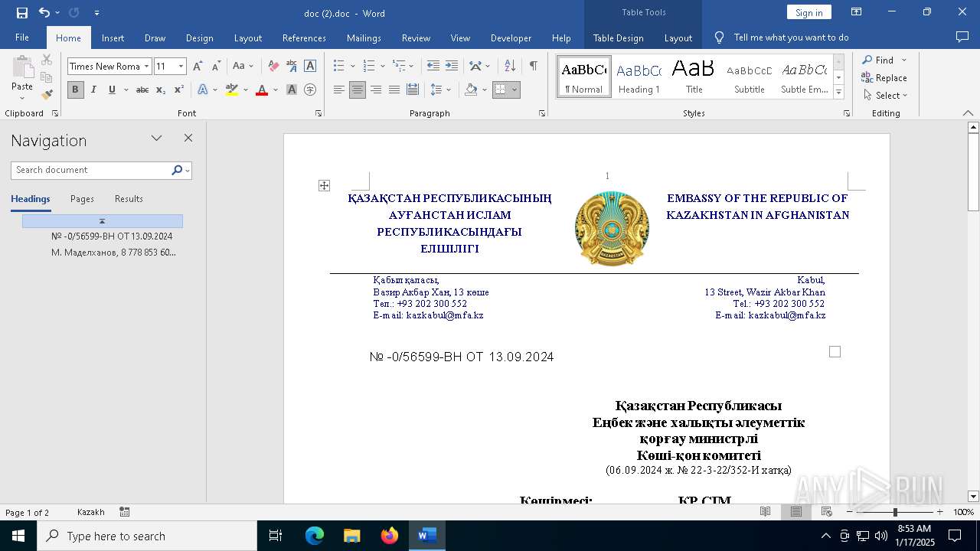Switch to Pages in Navigation pane

point(82,199)
